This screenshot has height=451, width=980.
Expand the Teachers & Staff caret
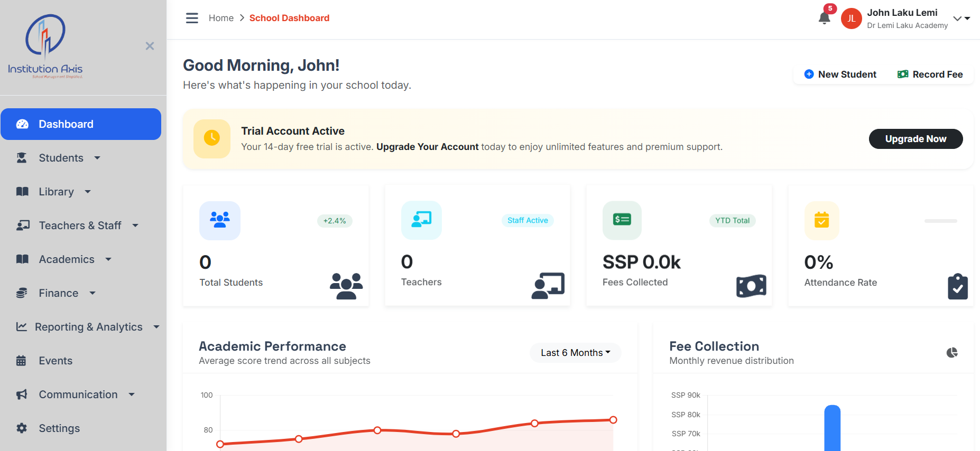(x=135, y=225)
